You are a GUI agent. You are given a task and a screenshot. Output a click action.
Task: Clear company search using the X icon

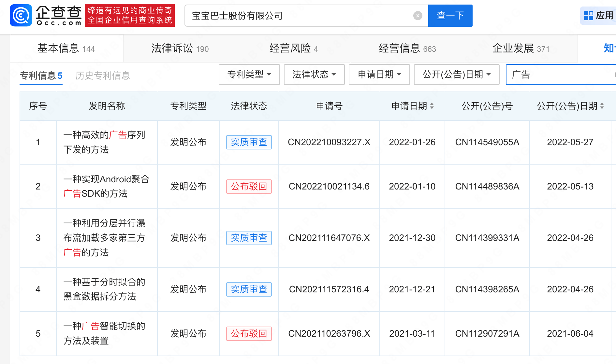coord(417,16)
